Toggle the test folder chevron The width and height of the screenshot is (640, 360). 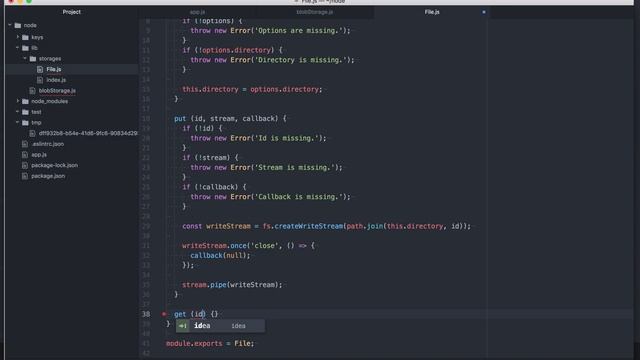[18, 111]
